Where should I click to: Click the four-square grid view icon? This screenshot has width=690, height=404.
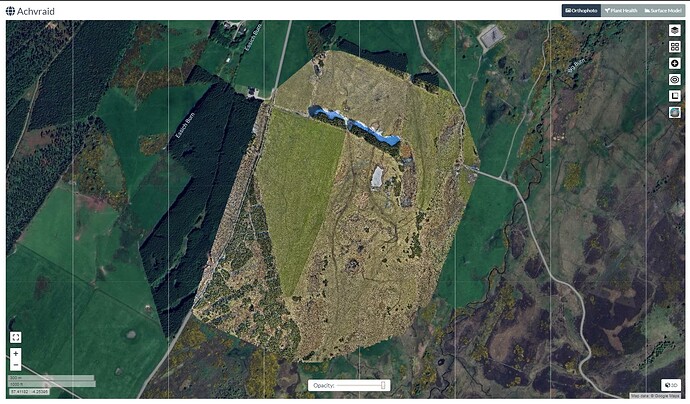pos(675,47)
